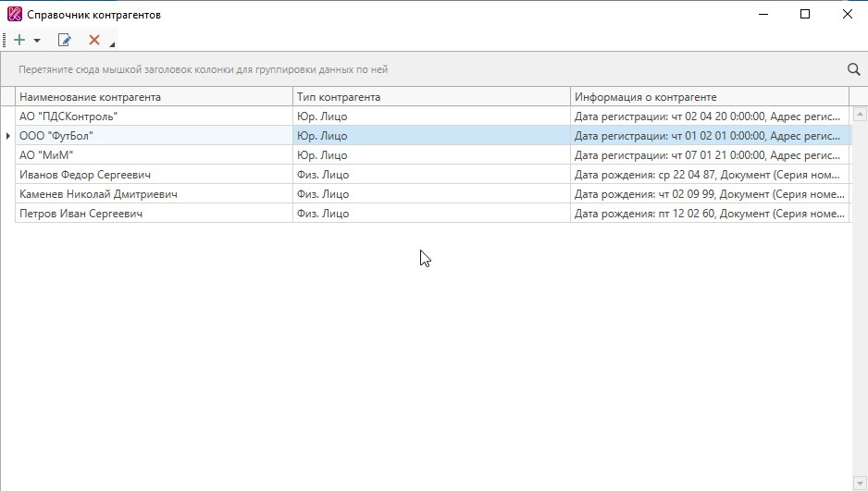Select the Иванов Федор Сергеевич row
This screenshot has width=868, height=491.
[x=154, y=175]
